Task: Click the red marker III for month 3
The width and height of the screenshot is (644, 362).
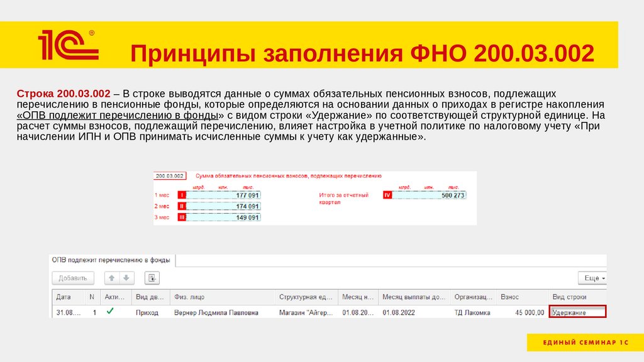Action: pyautogui.click(x=182, y=217)
